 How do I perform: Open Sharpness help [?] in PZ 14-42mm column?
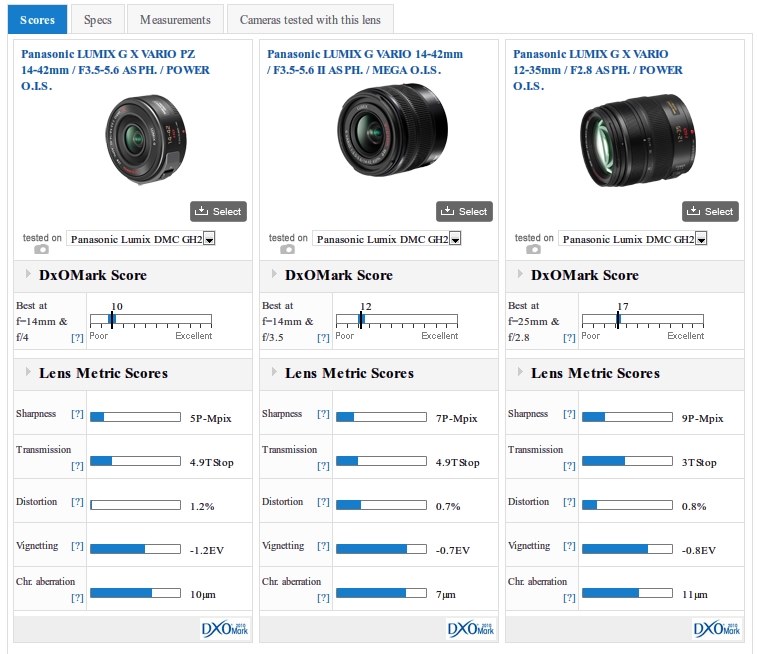point(77,414)
